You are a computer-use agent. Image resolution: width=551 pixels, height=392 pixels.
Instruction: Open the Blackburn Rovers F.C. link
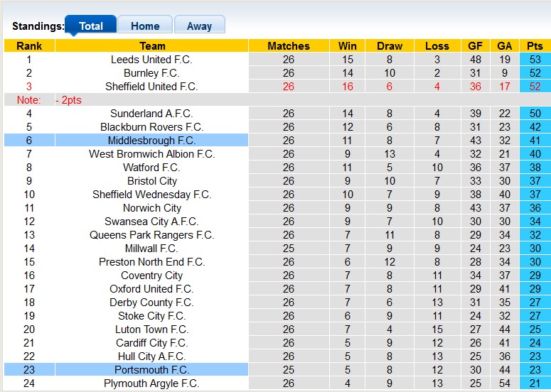click(x=151, y=127)
